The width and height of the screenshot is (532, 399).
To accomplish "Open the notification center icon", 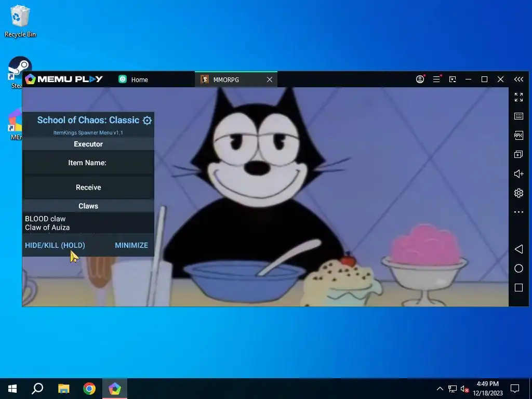I will tap(515, 389).
